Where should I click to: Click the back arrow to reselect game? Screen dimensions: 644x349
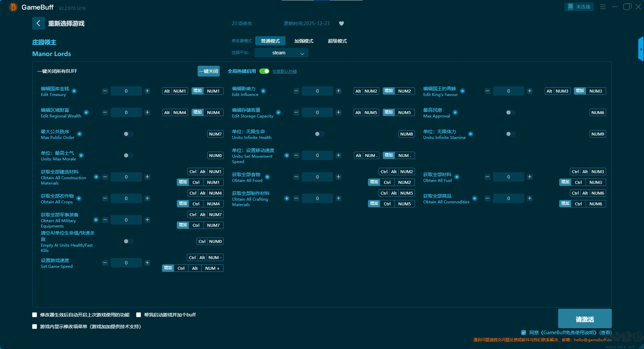[x=38, y=23]
